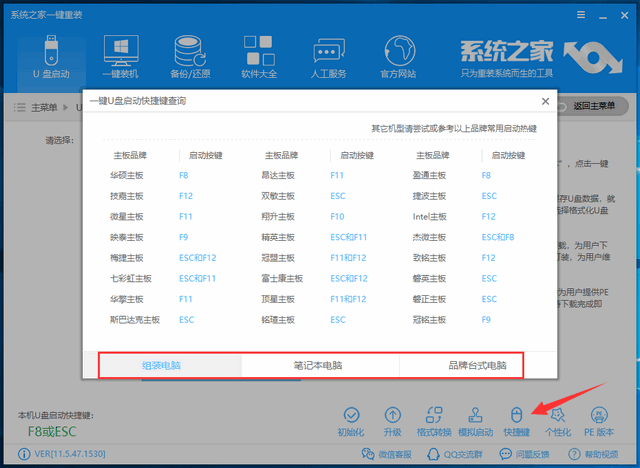640x468 pixels.
Task: Open the U盘启动 section
Action: 48,56
